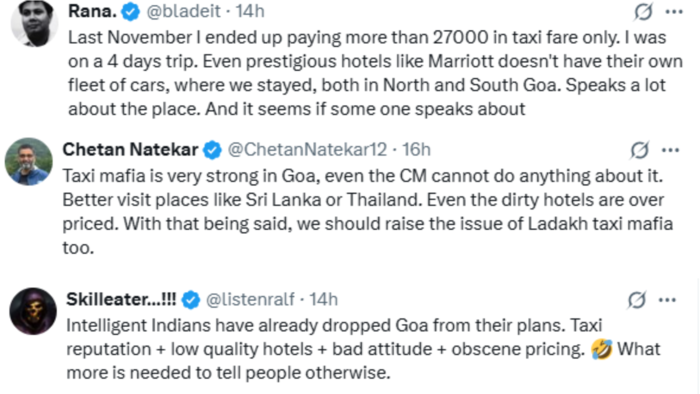Click Skilleater's blue verified checkmark
The height and width of the screenshot is (394, 700).
191,300
